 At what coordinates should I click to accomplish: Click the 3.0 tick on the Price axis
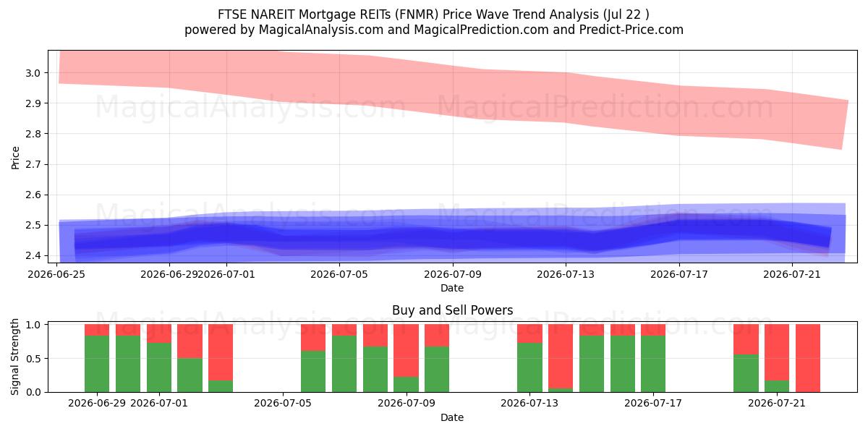(x=34, y=73)
